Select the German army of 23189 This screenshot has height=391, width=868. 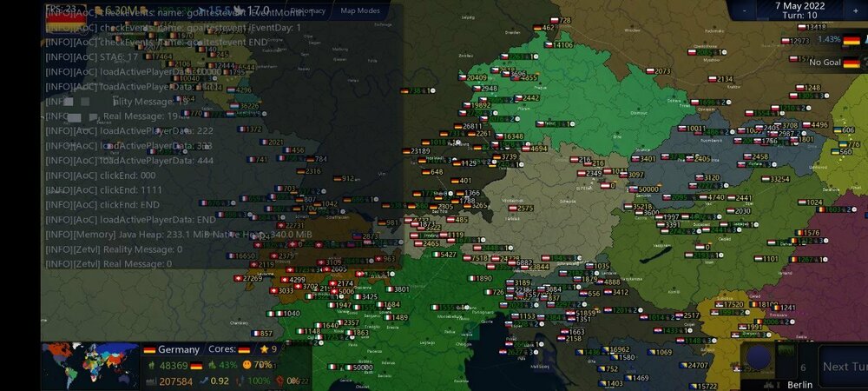click(x=416, y=151)
